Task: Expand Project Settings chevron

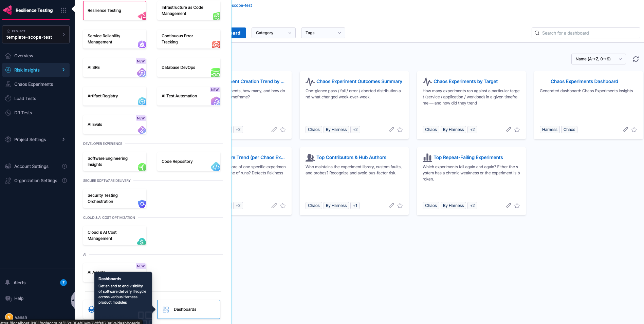Action: (x=63, y=139)
